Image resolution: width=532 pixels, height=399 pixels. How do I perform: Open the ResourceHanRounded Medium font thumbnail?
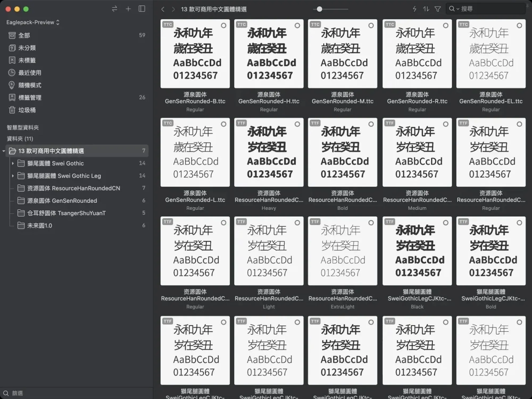tap(417, 152)
